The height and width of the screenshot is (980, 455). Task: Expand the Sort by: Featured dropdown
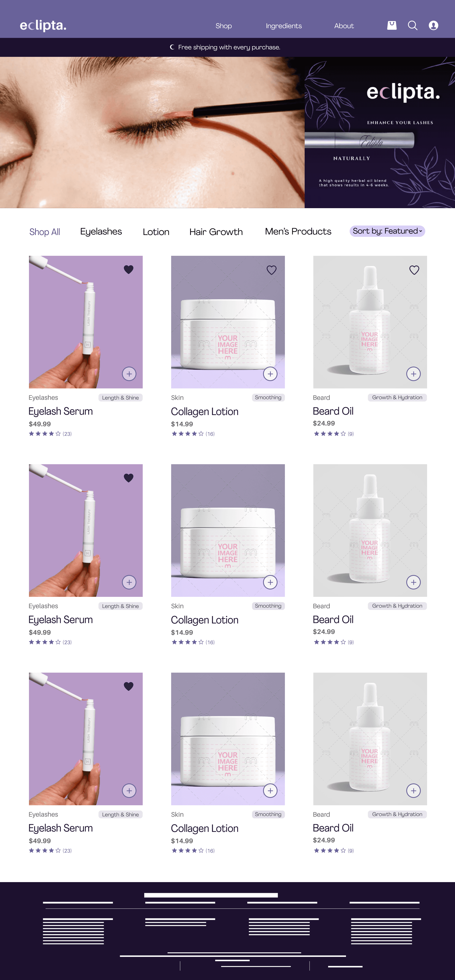(x=387, y=231)
